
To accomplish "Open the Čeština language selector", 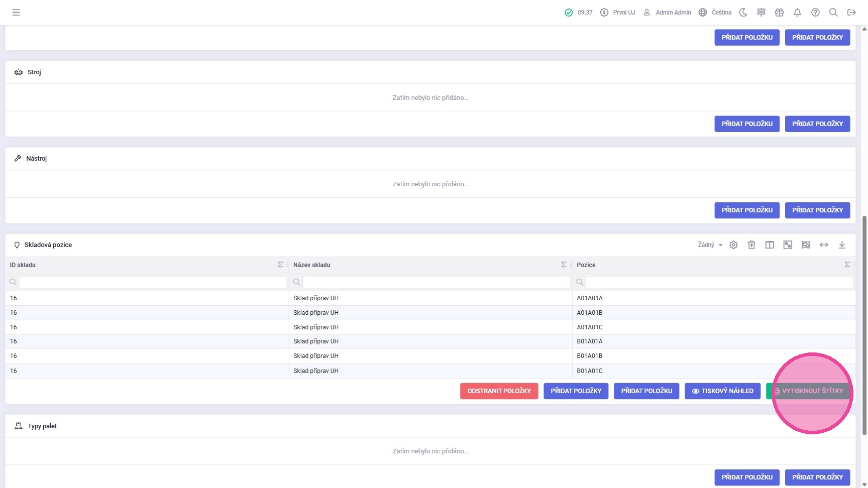I will tap(715, 13).
